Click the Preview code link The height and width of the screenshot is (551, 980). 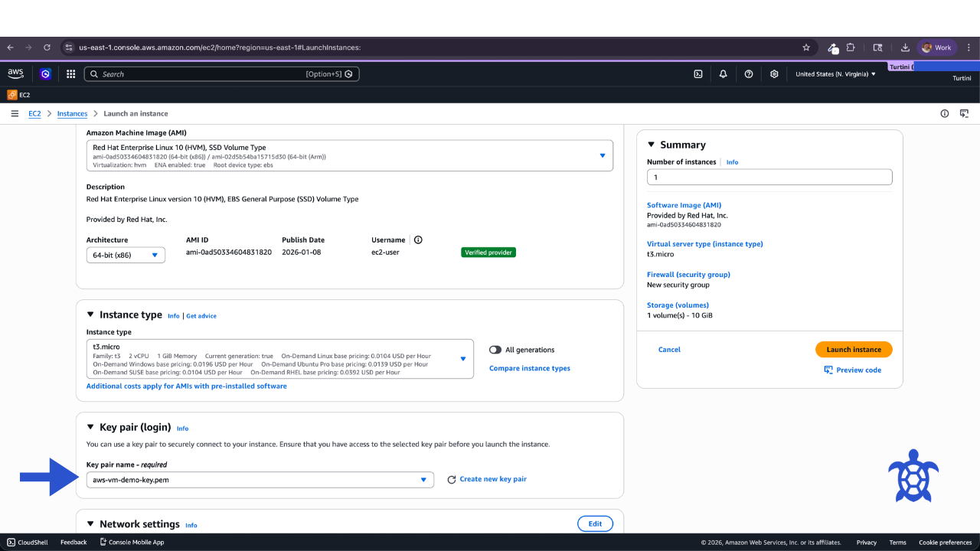852,370
